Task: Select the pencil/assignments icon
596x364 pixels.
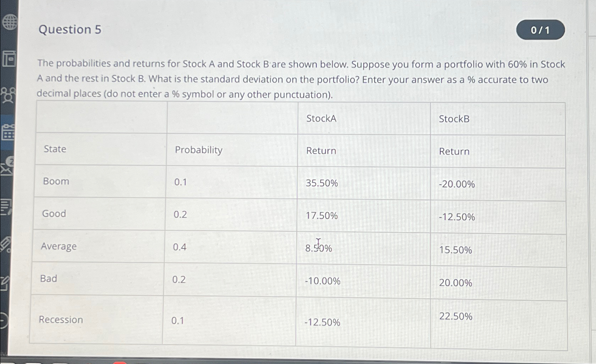Action: 5,244
